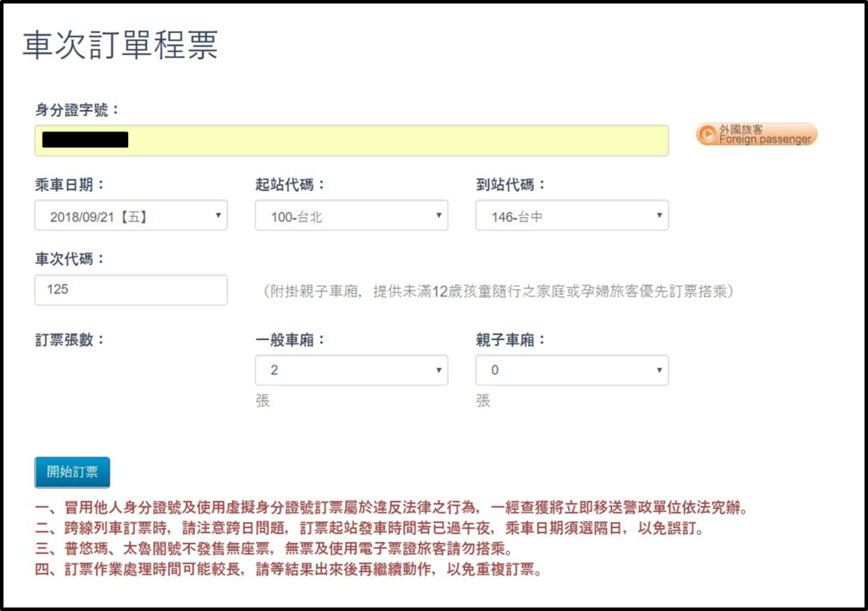The image size is (868, 611).
Task: Click the first warning line about 冒用他人身分證號
Action: (x=392, y=507)
